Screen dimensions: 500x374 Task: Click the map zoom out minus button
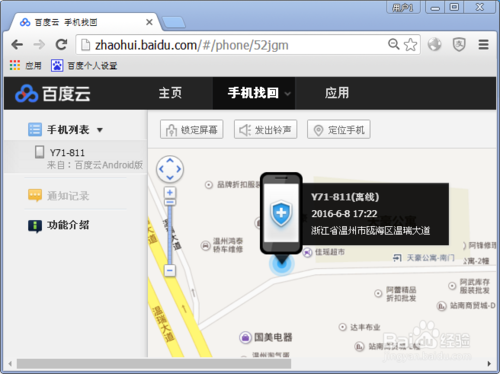pyautogui.click(x=170, y=270)
